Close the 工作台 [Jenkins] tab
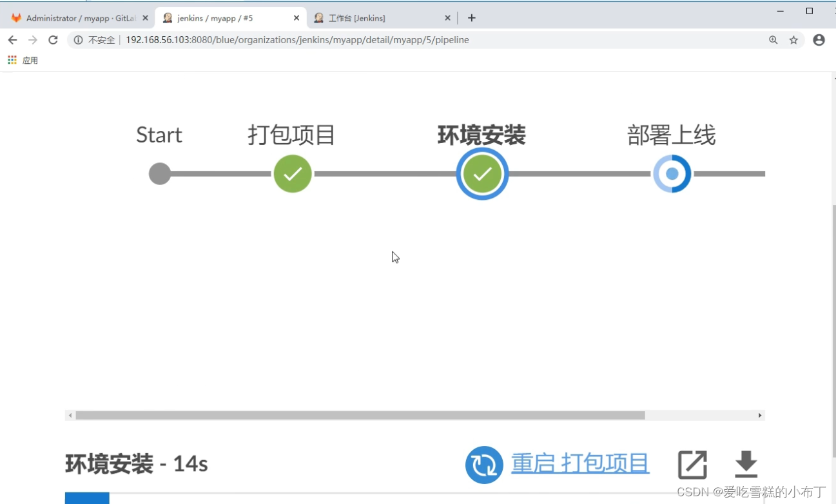Image resolution: width=836 pixels, height=504 pixels. pyautogui.click(x=447, y=18)
